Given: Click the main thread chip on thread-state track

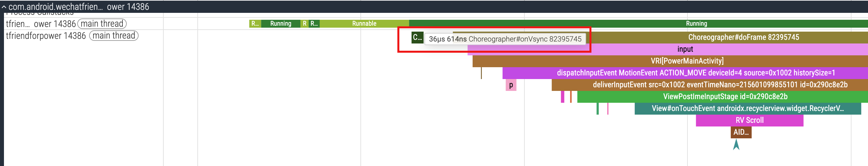Looking at the screenshot, I should (x=102, y=24).
